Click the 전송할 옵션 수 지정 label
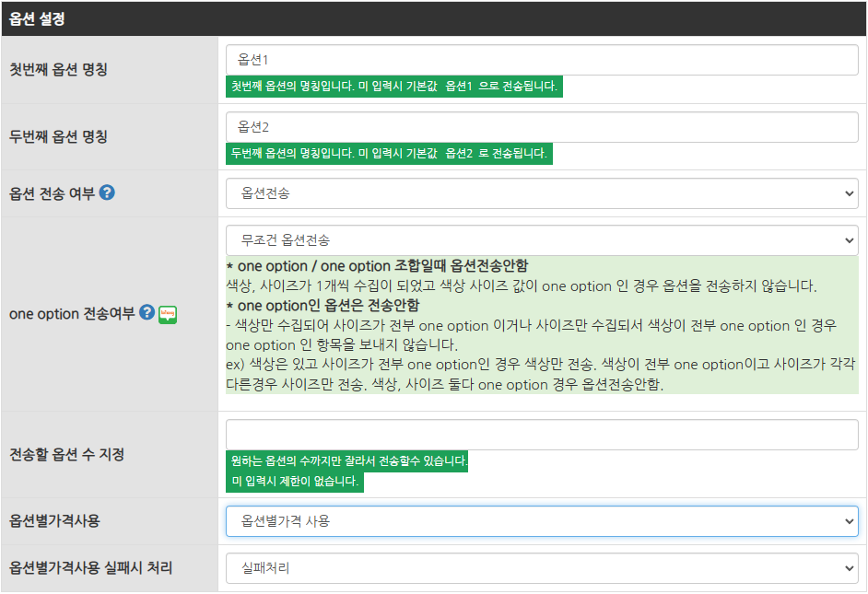Viewport: 868px width, 594px height. [x=66, y=454]
